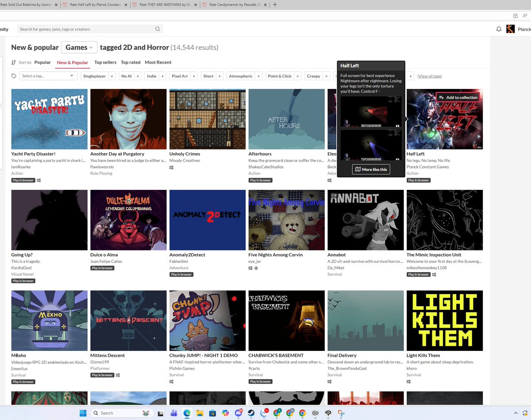
Task: Select the Popular sort tab
Action: tap(42, 62)
